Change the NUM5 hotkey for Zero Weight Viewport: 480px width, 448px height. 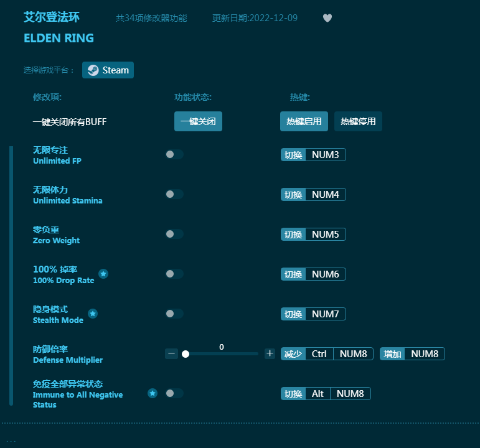326,235
